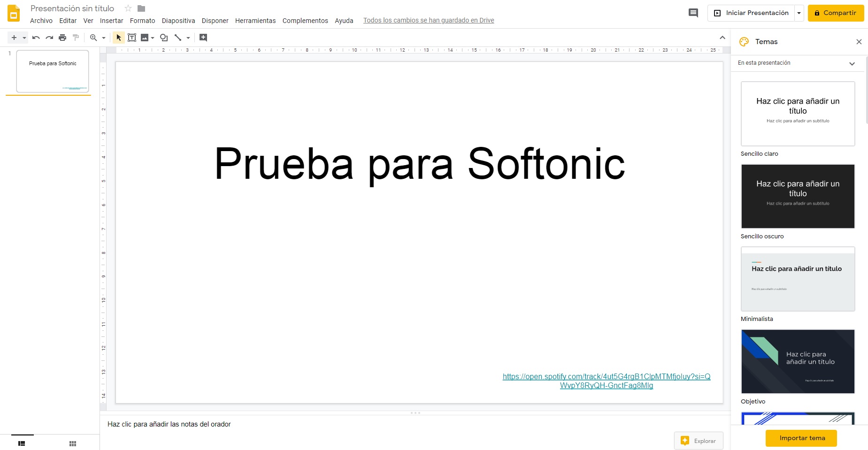Click the zoom magnifier icon
The width and height of the screenshot is (868, 450).
pyautogui.click(x=93, y=38)
